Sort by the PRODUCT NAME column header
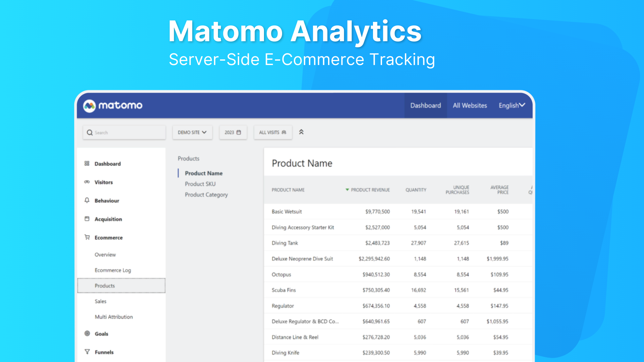 coord(288,190)
